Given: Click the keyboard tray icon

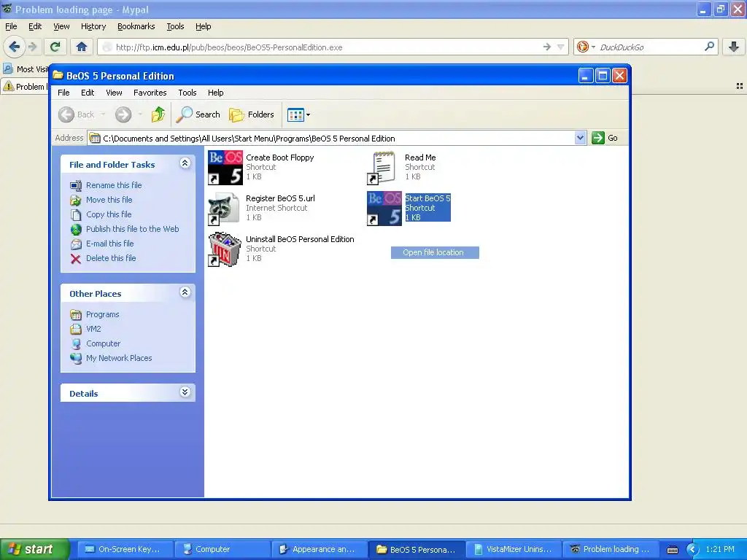Looking at the screenshot, I should click(672, 550).
